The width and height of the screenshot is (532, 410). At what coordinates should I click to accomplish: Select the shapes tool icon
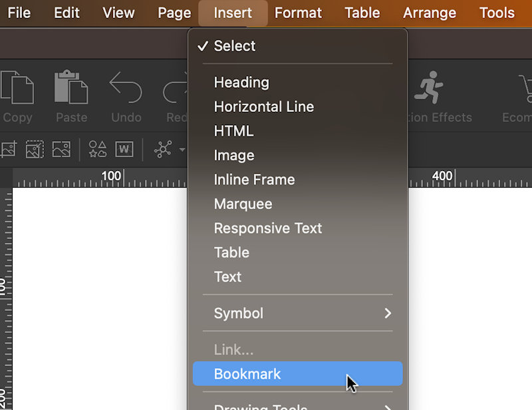coord(98,149)
